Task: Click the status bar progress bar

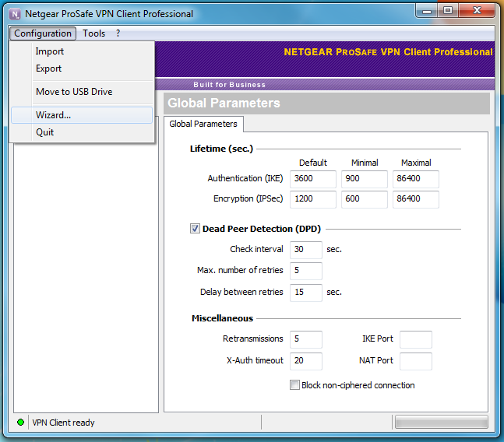Action: click(x=442, y=422)
